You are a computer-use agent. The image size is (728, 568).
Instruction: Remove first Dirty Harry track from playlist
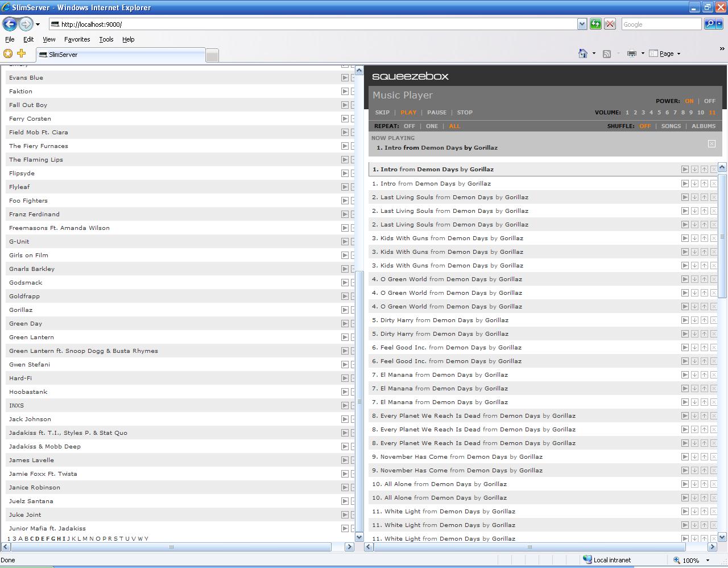(714, 320)
